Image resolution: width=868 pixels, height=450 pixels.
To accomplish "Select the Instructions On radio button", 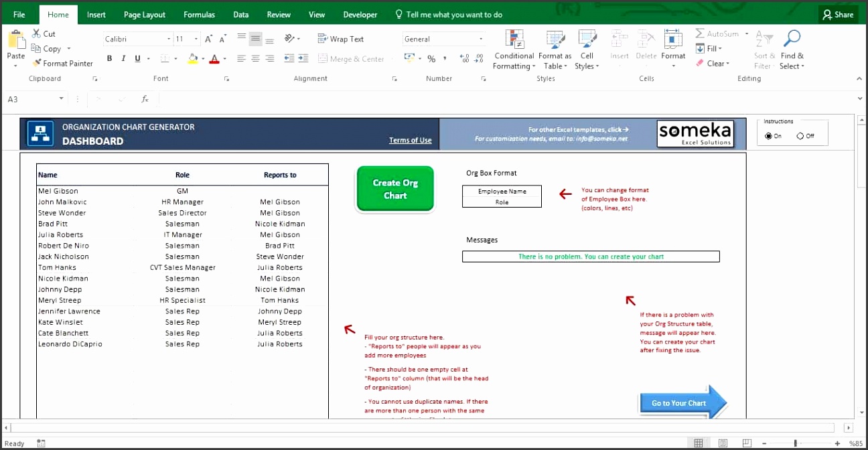I will (x=768, y=136).
